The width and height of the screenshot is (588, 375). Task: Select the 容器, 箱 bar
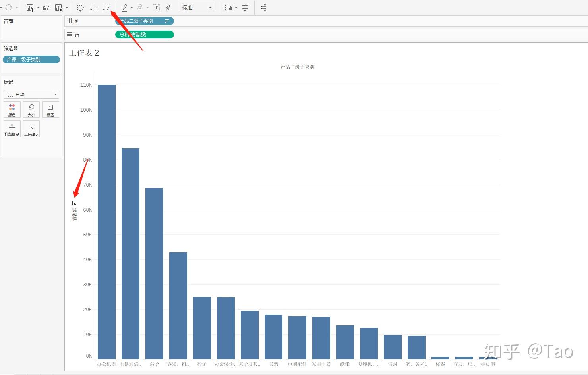click(178, 306)
